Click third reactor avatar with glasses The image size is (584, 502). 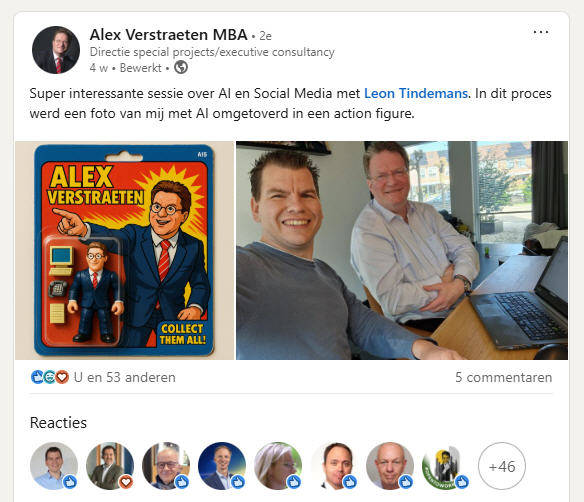pyautogui.click(x=166, y=466)
